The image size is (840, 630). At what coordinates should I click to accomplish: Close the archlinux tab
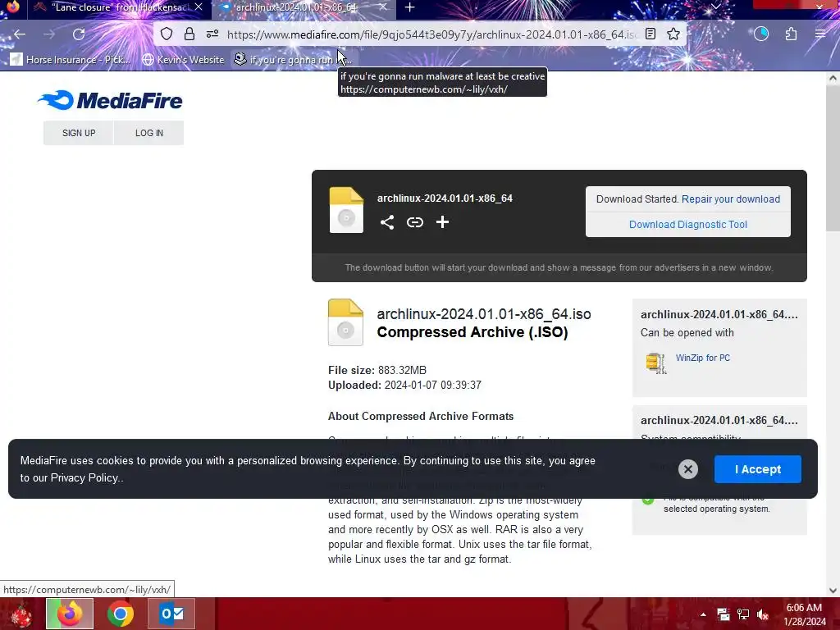[382, 7]
